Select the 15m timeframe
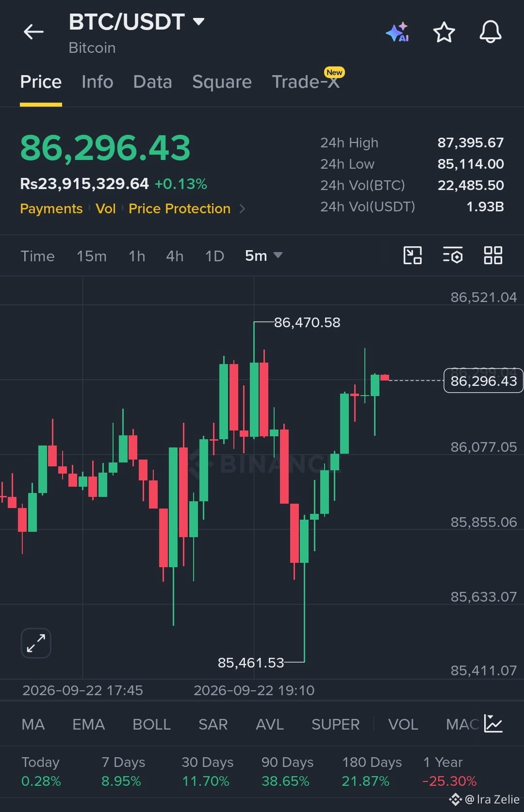Viewport: 524px width, 812px height. [x=92, y=256]
